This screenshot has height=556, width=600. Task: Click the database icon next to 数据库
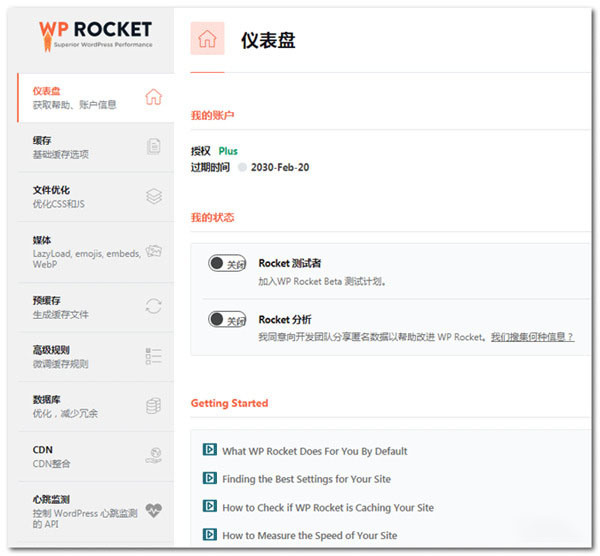coord(153,406)
